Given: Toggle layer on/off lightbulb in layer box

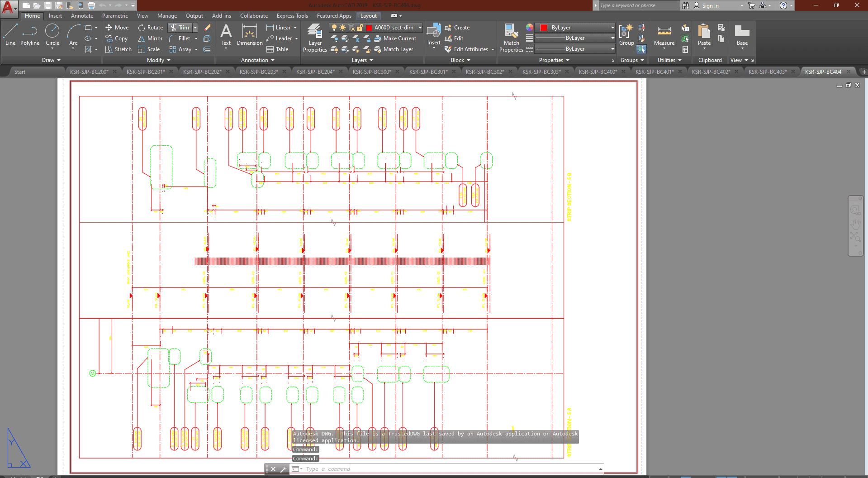Looking at the screenshot, I should click(334, 28).
